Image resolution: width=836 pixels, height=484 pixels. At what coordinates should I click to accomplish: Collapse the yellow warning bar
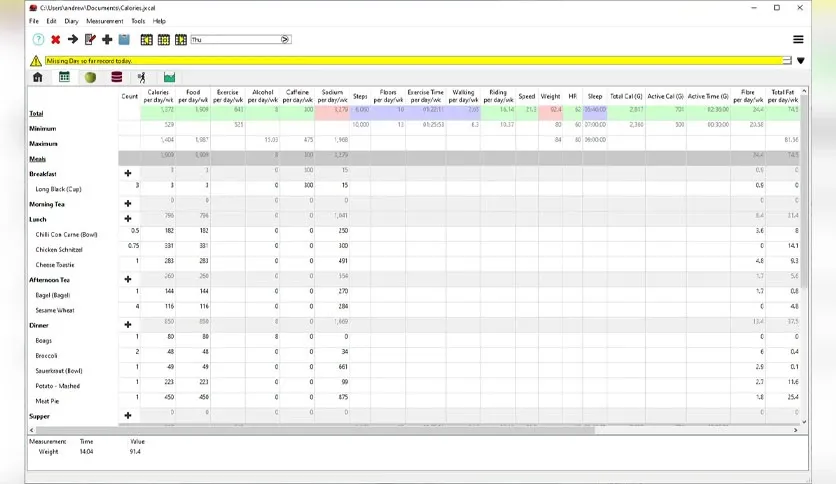[x=787, y=61]
